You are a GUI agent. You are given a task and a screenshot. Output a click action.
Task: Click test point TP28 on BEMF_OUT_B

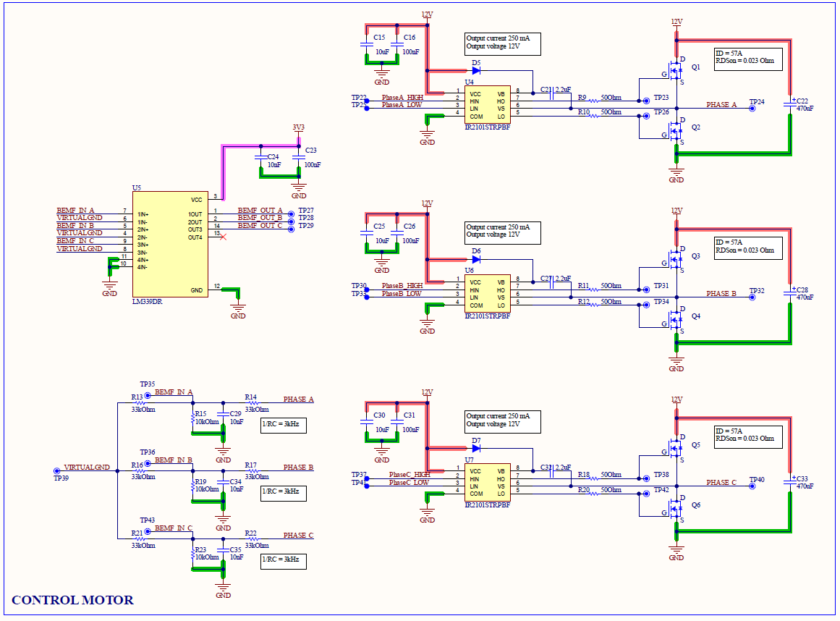pyautogui.click(x=291, y=221)
